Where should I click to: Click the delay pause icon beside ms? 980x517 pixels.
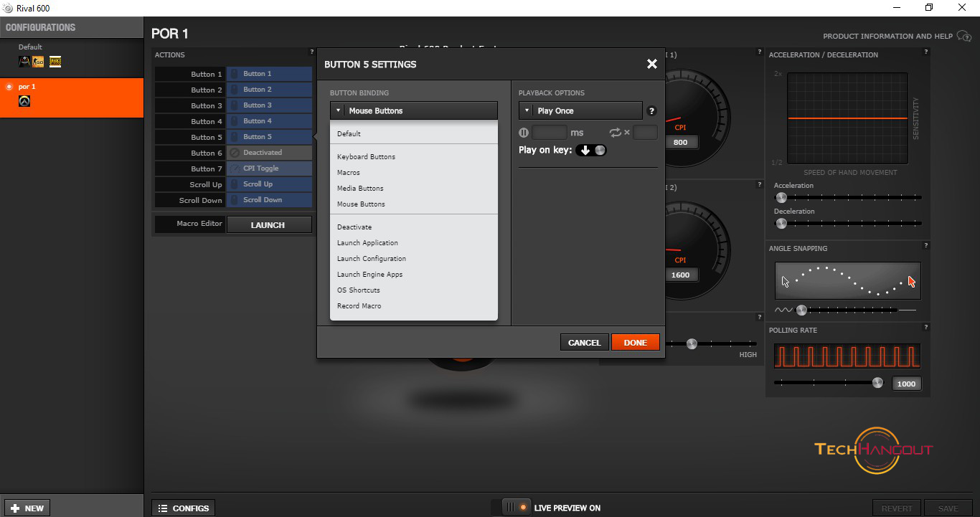(x=524, y=133)
